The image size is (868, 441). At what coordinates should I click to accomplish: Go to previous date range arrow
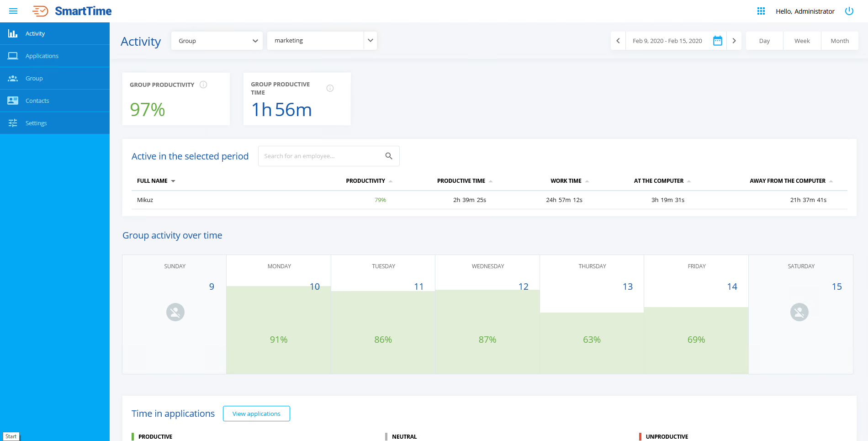(x=618, y=41)
